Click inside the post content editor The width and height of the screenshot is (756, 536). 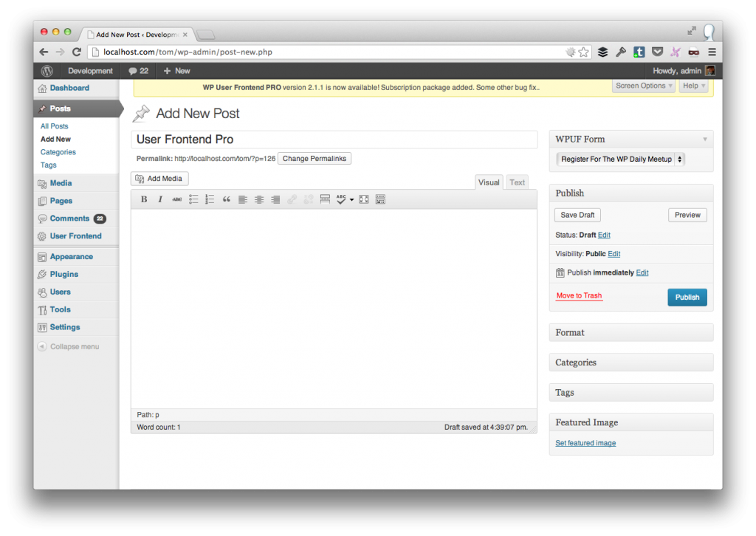click(x=334, y=309)
